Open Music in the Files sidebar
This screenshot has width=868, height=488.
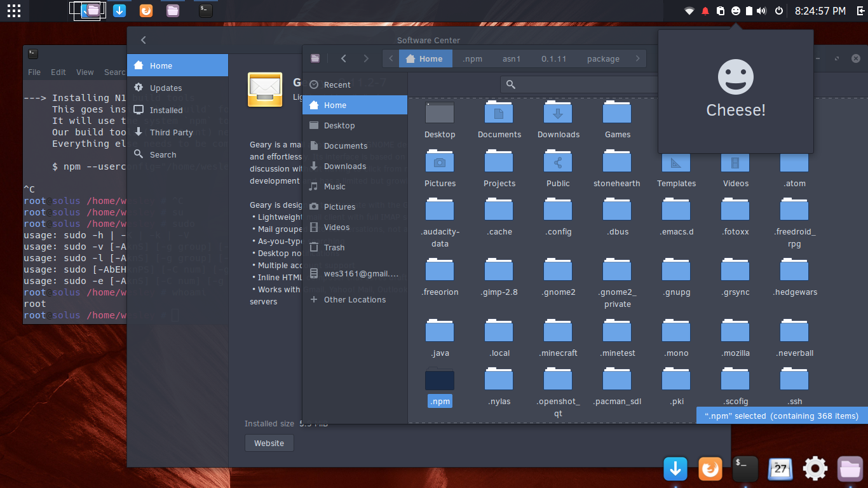[x=355, y=186]
